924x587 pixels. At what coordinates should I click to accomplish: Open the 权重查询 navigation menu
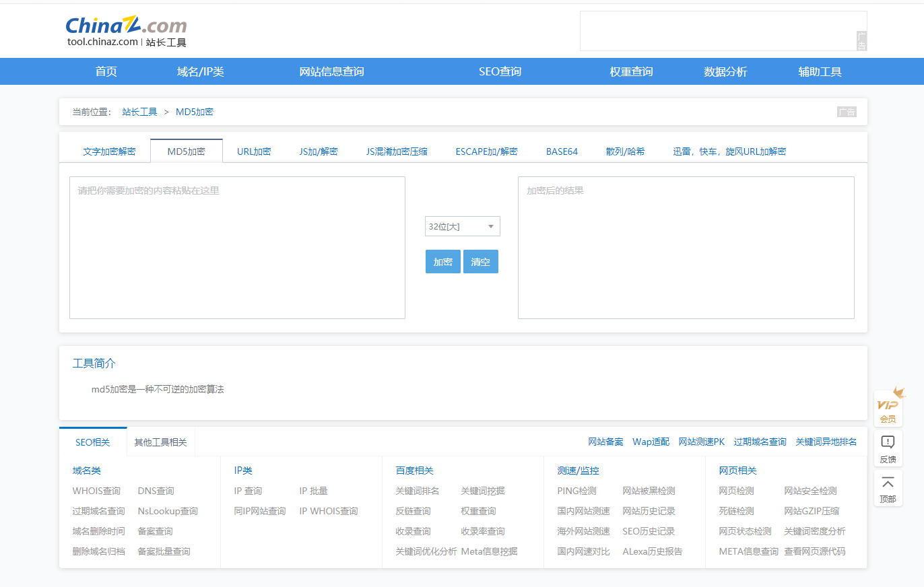click(x=630, y=71)
